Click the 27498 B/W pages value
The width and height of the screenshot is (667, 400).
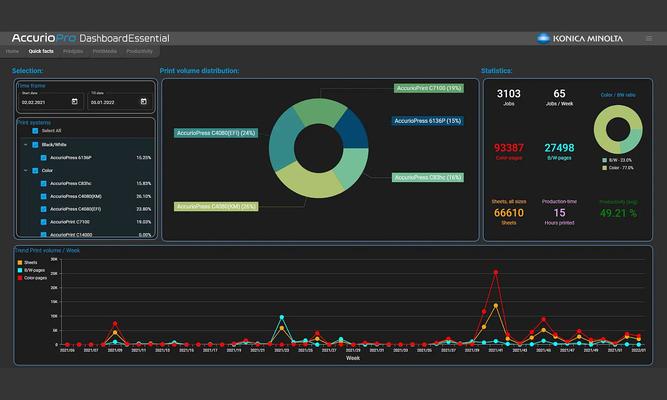559,148
